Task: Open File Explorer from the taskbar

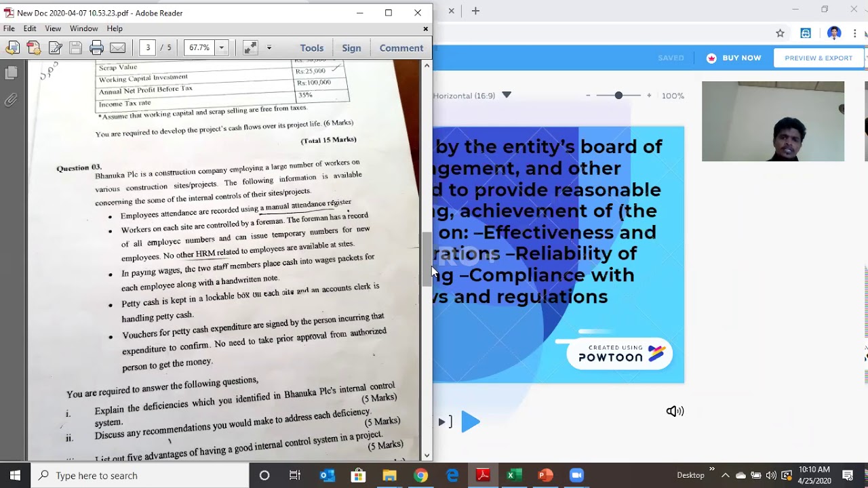Action: point(389,475)
